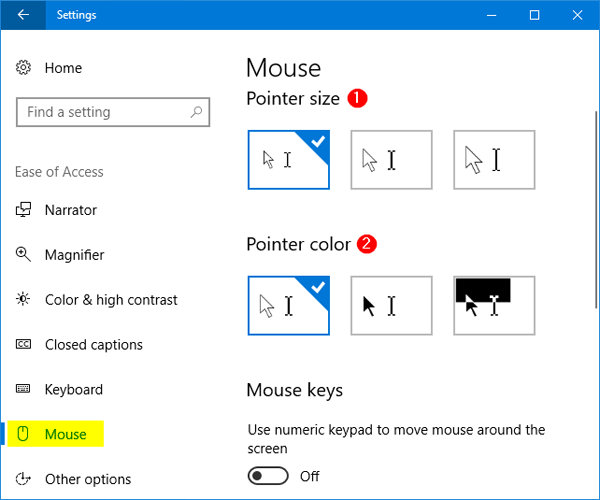The width and height of the screenshot is (600, 500).
Task: Select the largest pointer size
Action: (x=494, y=160)
